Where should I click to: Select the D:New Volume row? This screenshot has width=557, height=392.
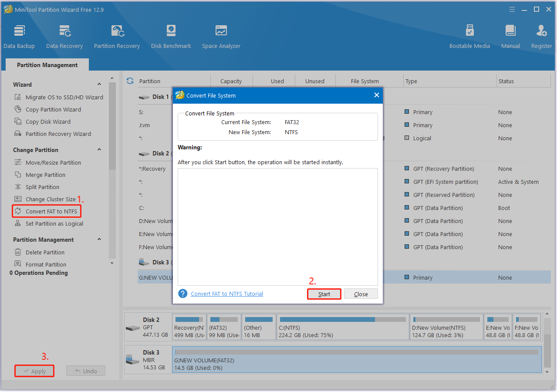[344, 221]
